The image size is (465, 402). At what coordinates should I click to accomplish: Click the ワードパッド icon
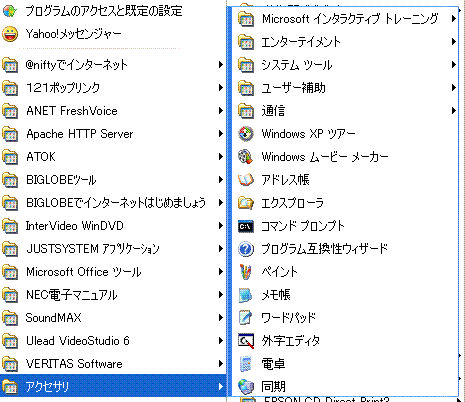click(x=246, y=318)
